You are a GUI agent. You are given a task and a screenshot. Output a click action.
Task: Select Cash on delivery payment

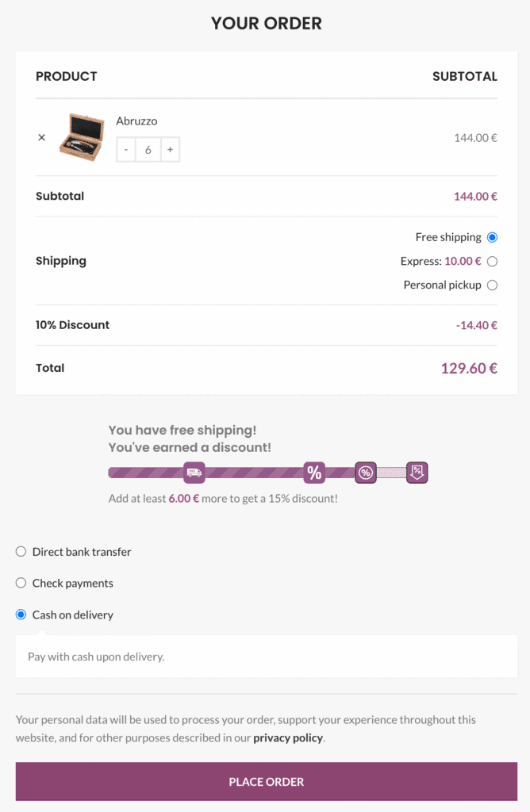tap(21, 615)
